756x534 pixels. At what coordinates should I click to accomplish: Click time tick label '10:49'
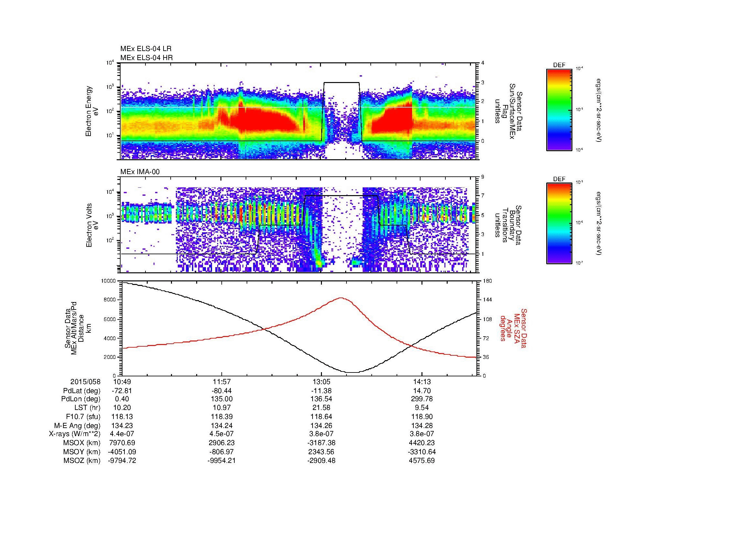coord(122,382)
